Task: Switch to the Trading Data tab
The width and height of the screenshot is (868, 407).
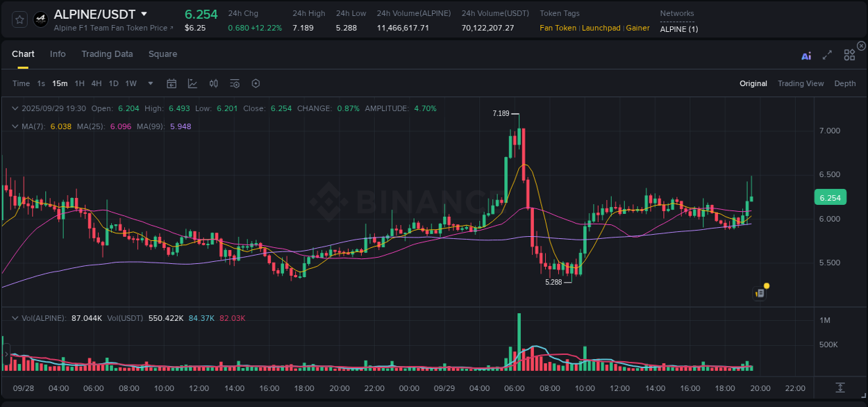Action: coord(107,53)
